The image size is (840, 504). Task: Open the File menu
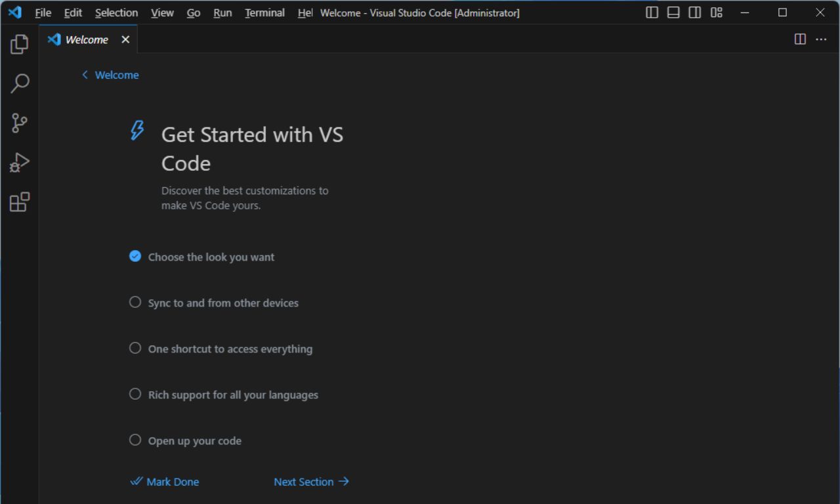pos(43,12)
